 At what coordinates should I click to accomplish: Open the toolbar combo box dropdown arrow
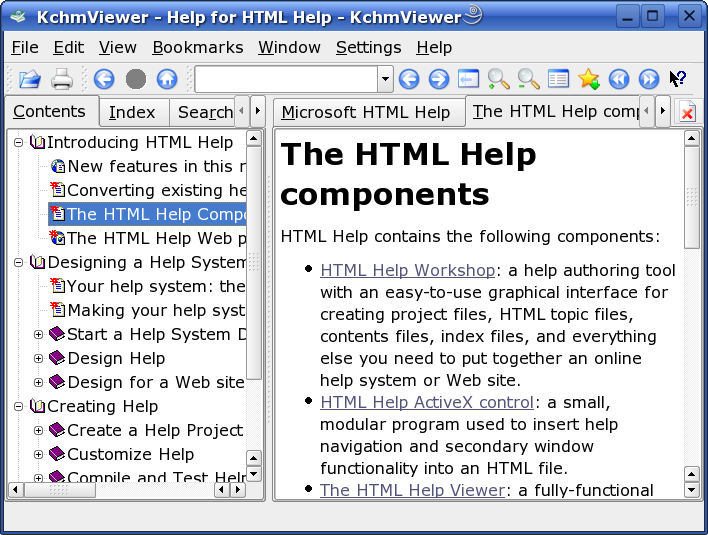(385, 79)
